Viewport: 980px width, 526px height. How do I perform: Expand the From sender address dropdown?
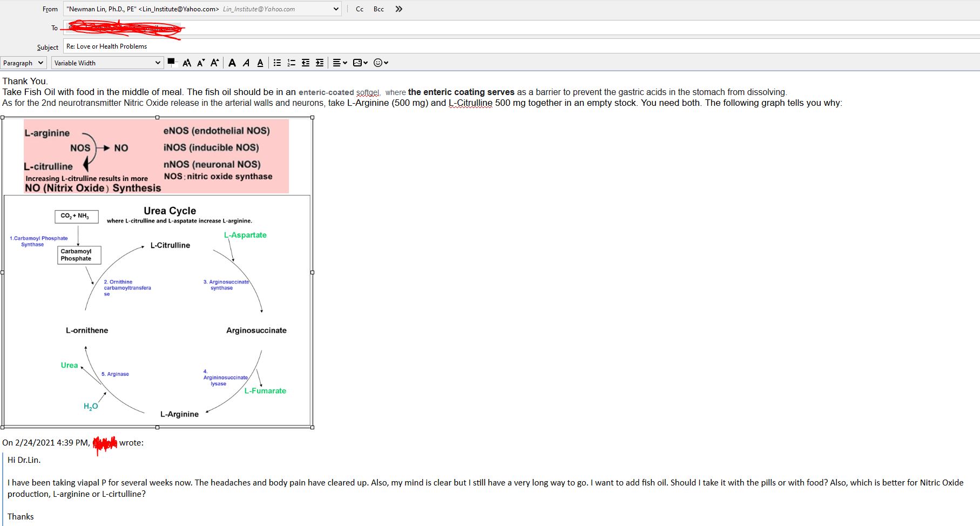pyautogui.click(x=336, y=9)
